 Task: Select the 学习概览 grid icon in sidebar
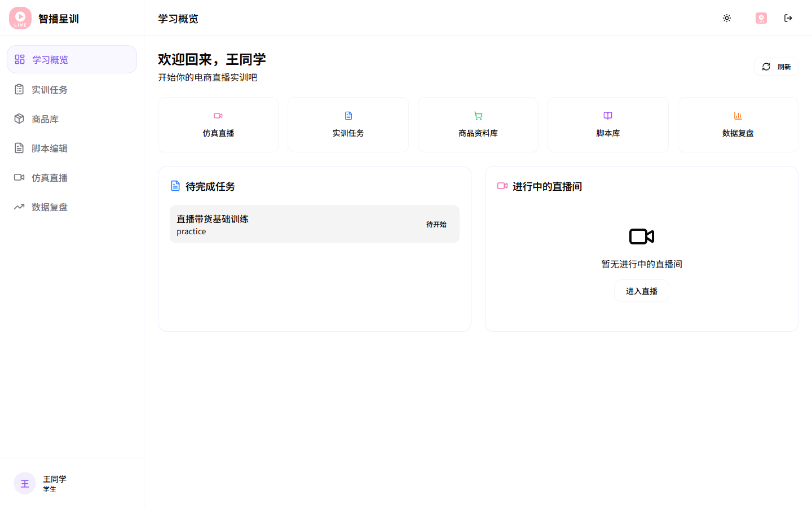[x=19, y=59]
